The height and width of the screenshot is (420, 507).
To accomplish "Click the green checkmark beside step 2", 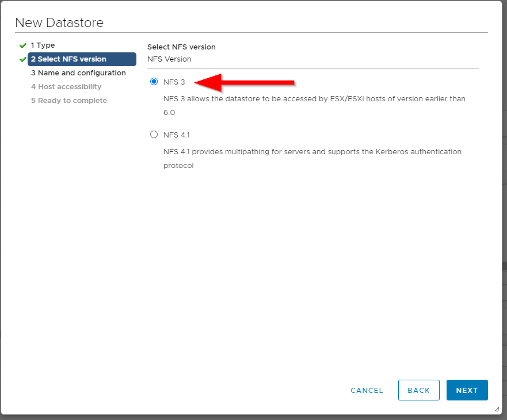I will [22, 59].
